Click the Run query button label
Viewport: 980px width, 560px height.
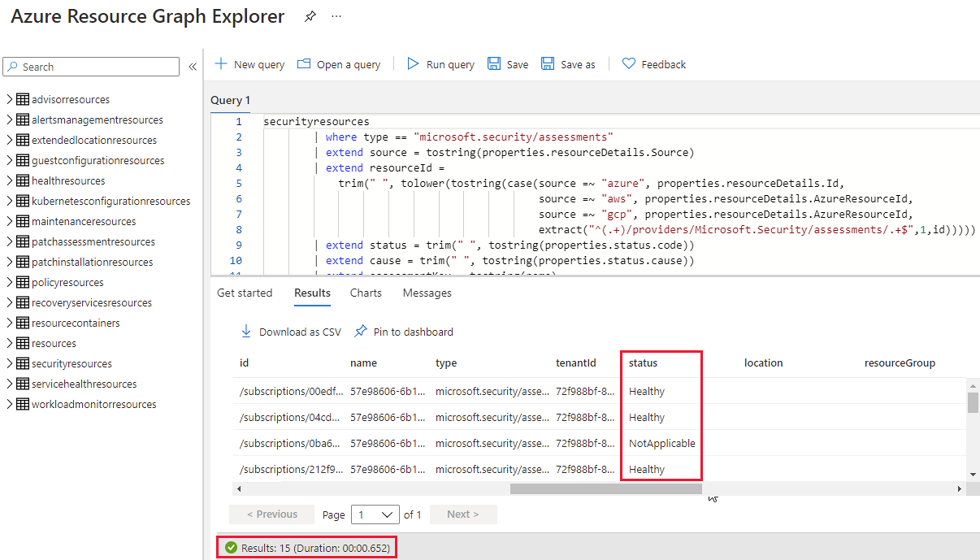coord(450,64)
